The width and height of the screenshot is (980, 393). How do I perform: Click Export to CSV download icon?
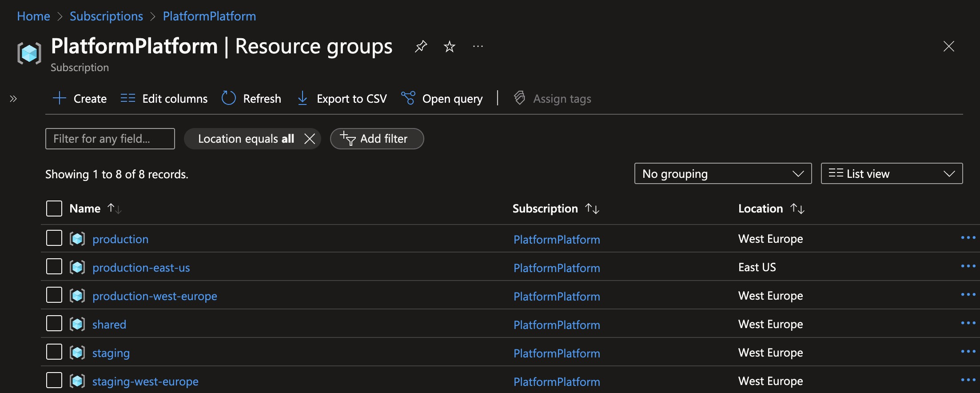point(303,98)
